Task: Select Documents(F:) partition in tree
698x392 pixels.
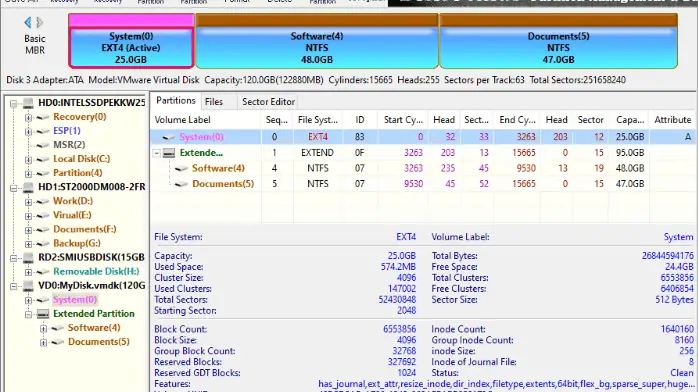Action: 85,229
